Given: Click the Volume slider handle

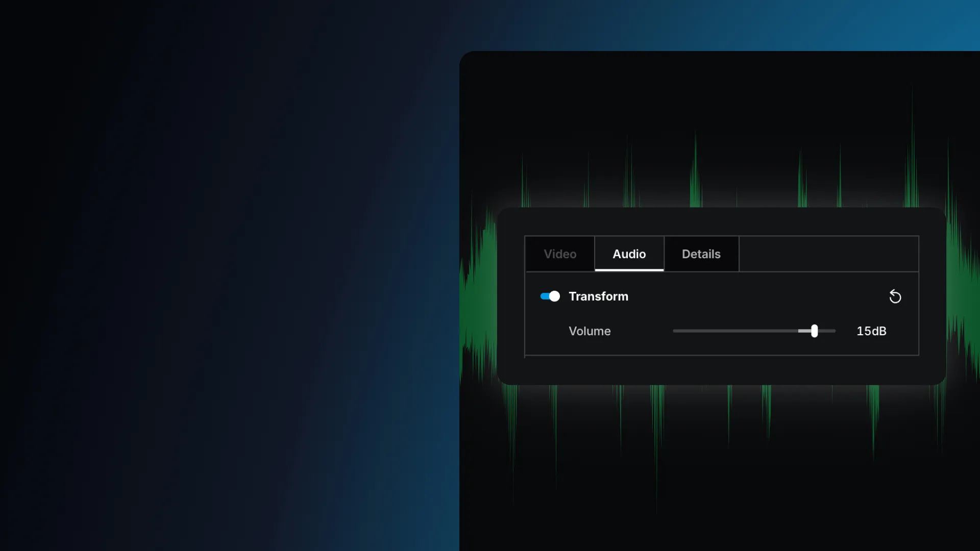Looking at the screenshot, I should point(814,331).
